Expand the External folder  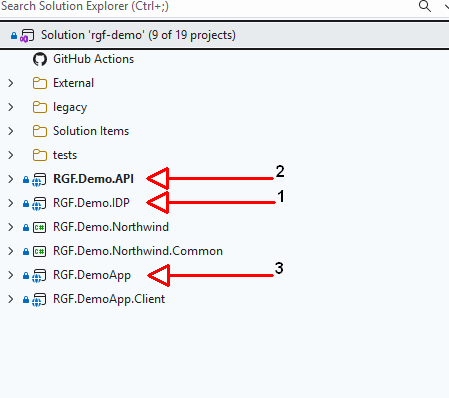(11, 83)
